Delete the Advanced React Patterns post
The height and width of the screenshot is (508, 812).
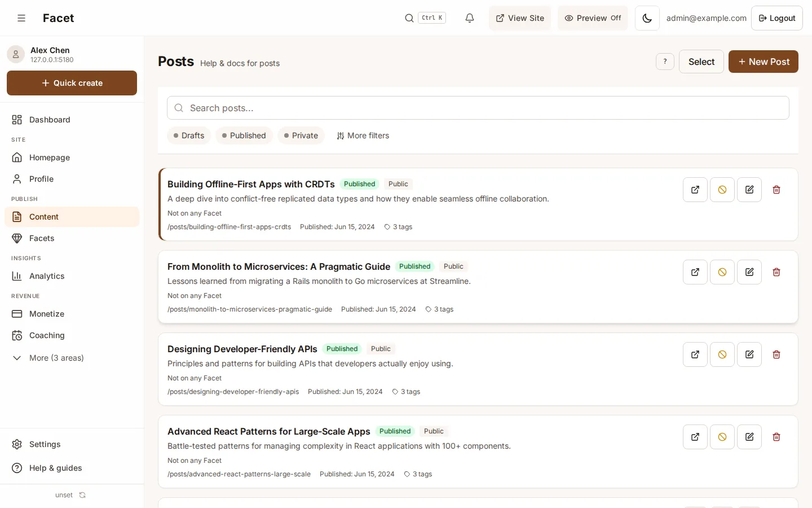point(776,437)
